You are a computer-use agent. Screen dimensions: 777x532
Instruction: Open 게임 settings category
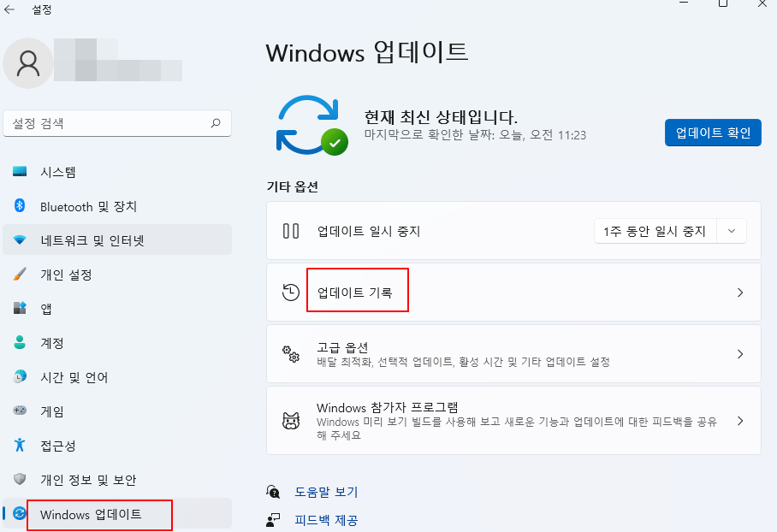[117, 411]
